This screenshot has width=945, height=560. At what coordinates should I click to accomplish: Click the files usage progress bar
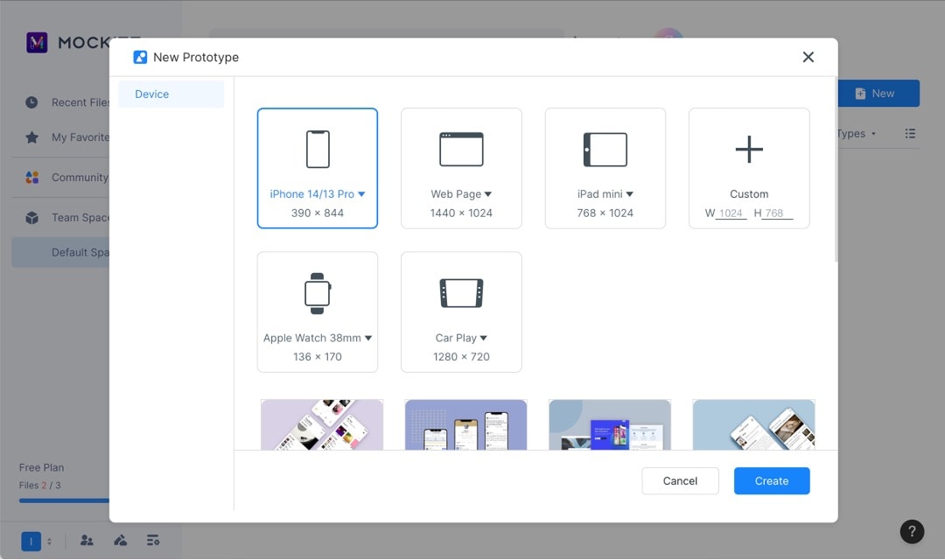pyautogui.click(x=65, y=500)
